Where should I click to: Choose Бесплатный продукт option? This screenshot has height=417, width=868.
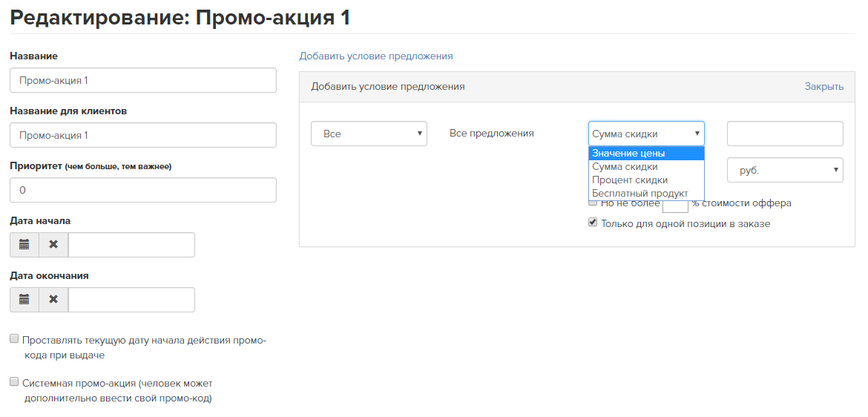click(x=646, y=193)
